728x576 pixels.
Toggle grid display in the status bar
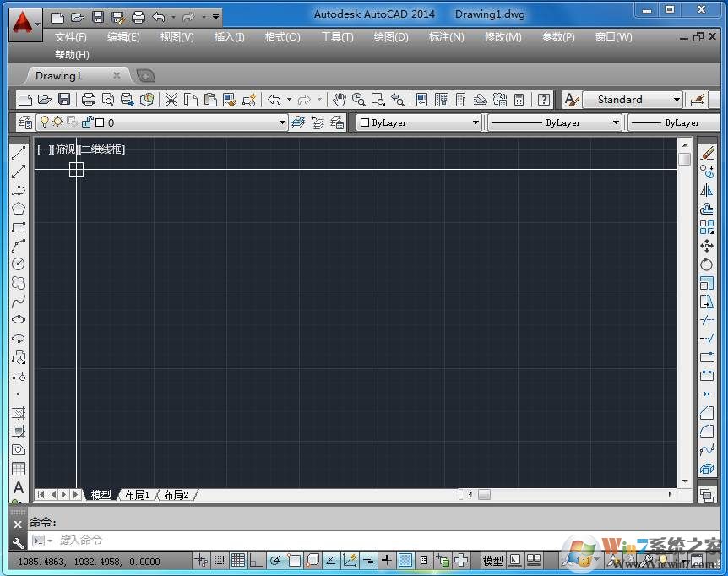pos(237,560)
